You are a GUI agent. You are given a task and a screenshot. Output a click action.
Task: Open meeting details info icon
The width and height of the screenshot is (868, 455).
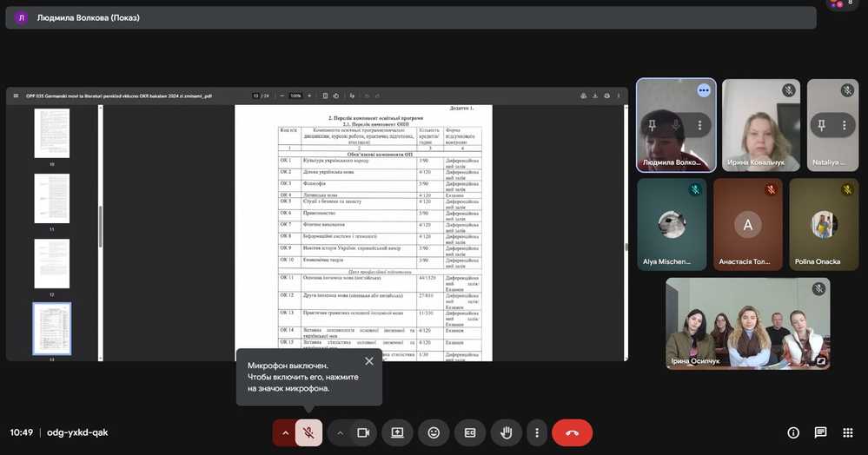[792, 432]
